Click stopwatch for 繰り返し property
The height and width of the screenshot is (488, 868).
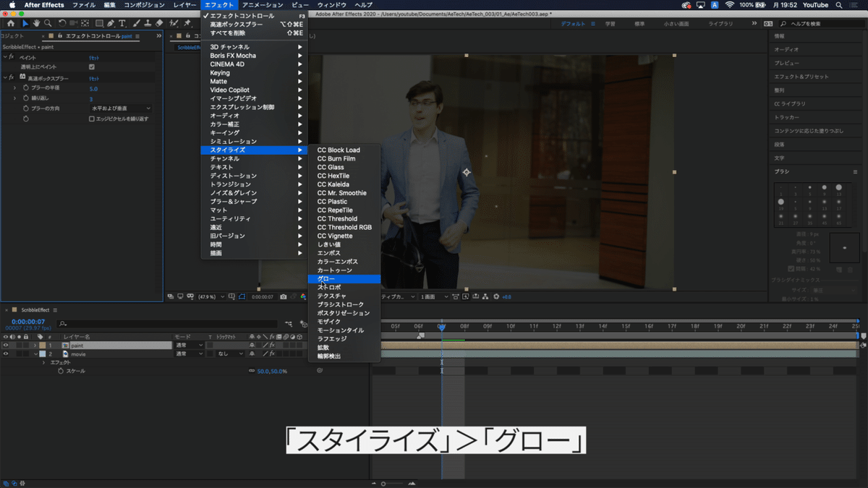[x=25, y=98]
